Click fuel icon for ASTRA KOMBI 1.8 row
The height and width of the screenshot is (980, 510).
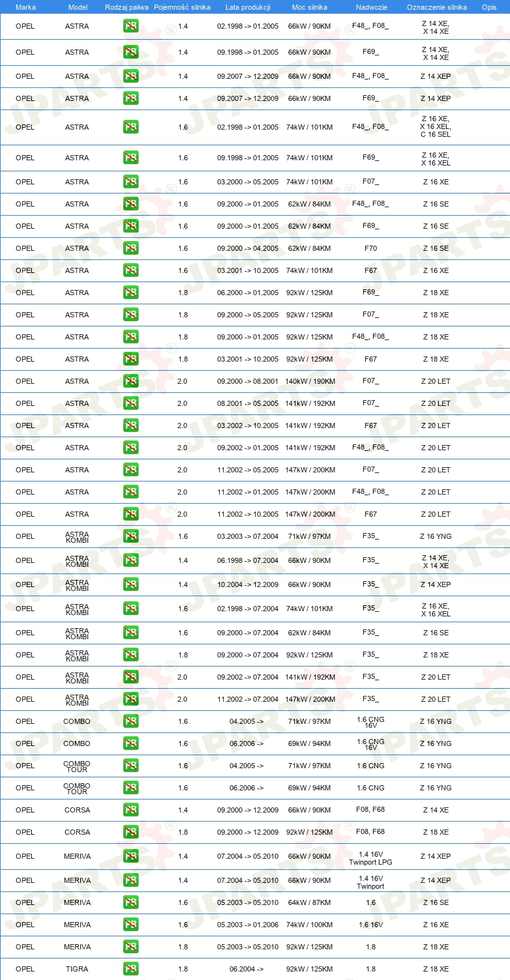(130, 655)
